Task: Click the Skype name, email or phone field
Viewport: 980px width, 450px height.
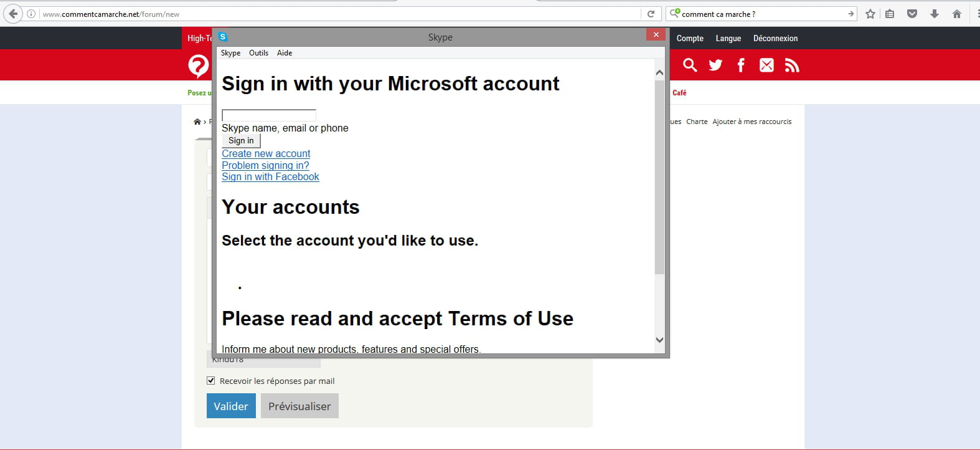Action: pyautogui.click(x=269, y=115)
